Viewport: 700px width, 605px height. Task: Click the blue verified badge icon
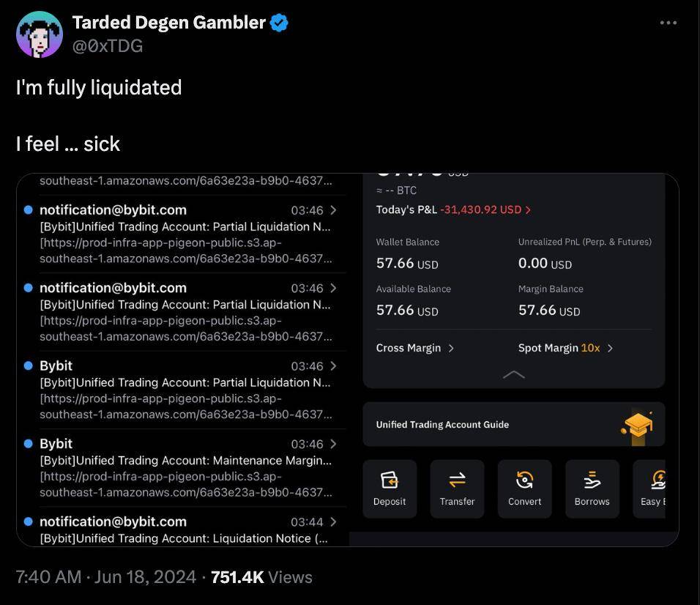click(279, 23)
